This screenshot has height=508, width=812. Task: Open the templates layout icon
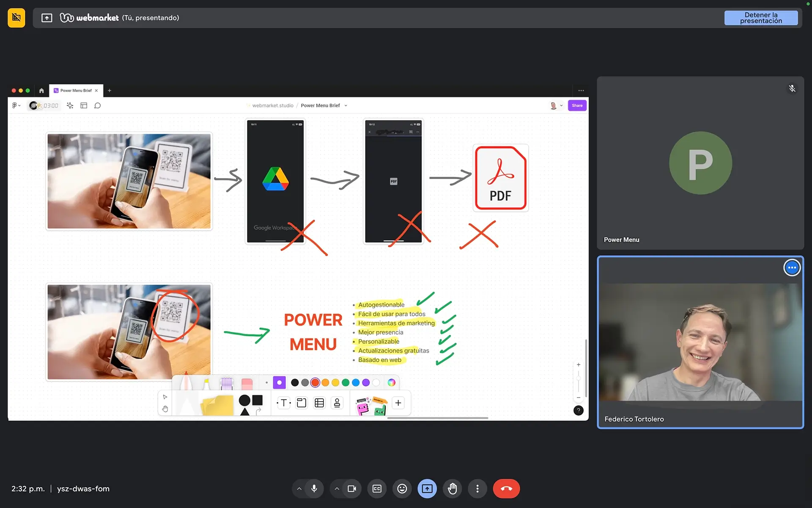[84, 105]
